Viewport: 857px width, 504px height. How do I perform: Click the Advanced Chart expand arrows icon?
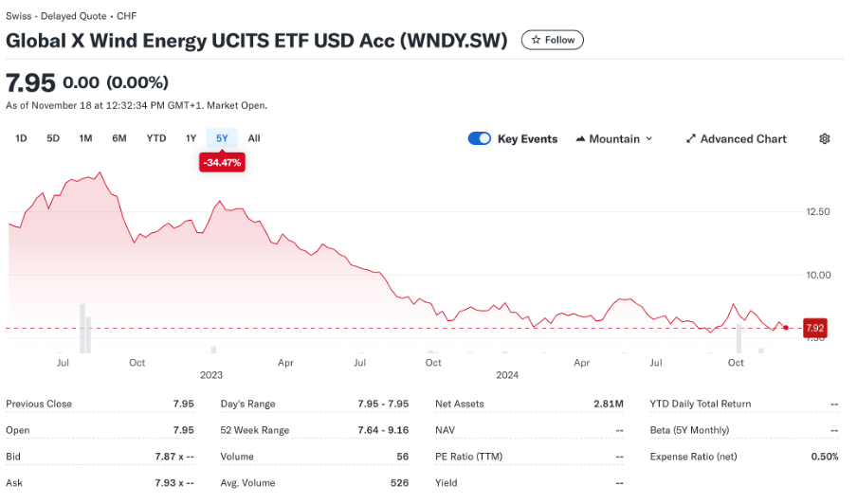coord(691,138)
